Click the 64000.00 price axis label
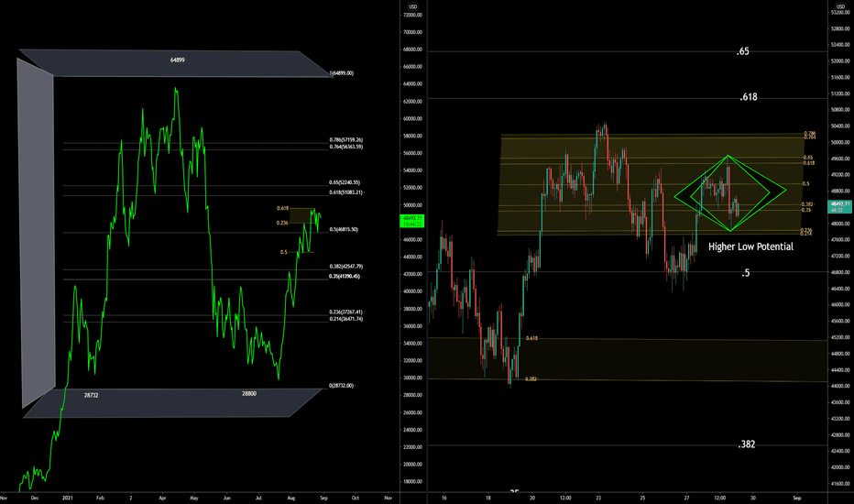854x504 pixels. click(x=412, y=84)
